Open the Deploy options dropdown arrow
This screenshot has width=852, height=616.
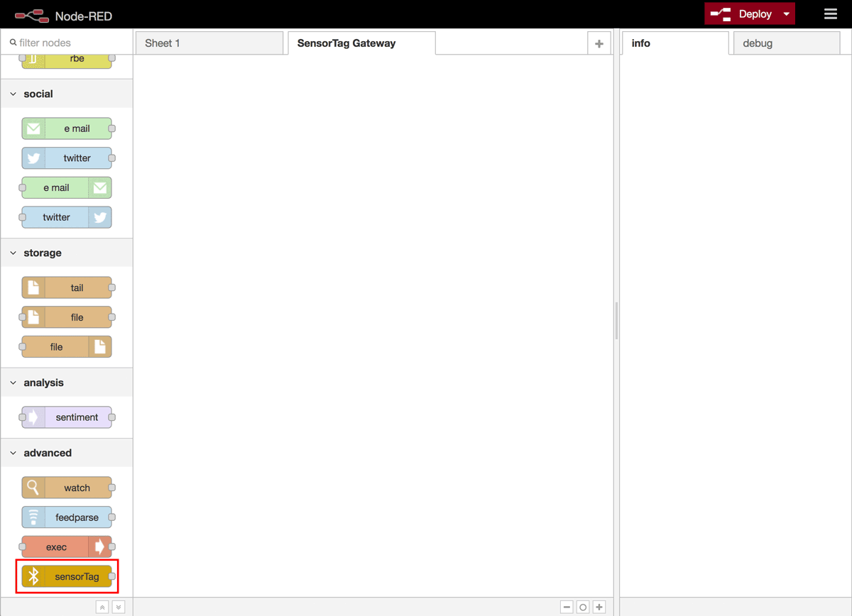coord(786,14)
